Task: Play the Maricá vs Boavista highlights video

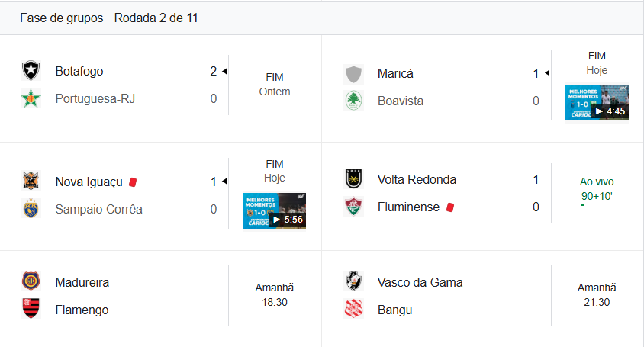Action: click(x=597, y=102)
